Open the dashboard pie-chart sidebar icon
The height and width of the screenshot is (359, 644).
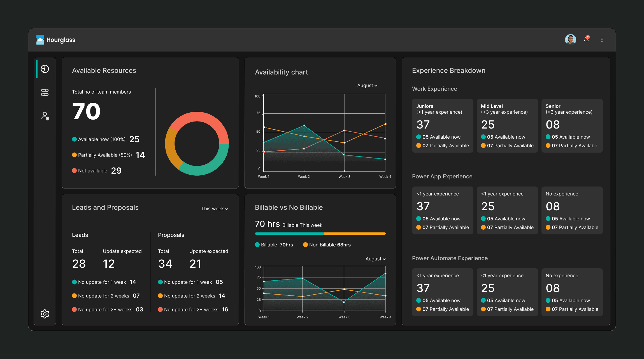(45, 69)
